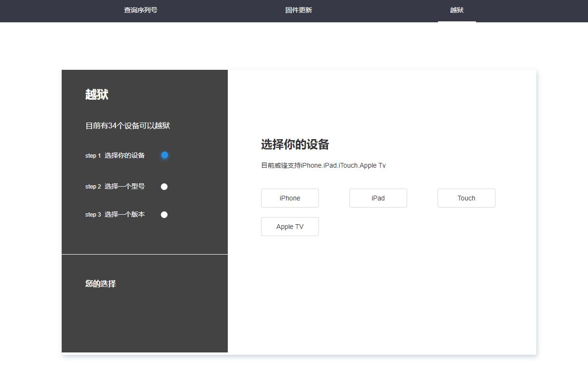Image resolution: width=588 pixels, height=380 pixels.
Task: Click the 目前有34个设备可以越狱 text
Action: click(x=127, y=125)
